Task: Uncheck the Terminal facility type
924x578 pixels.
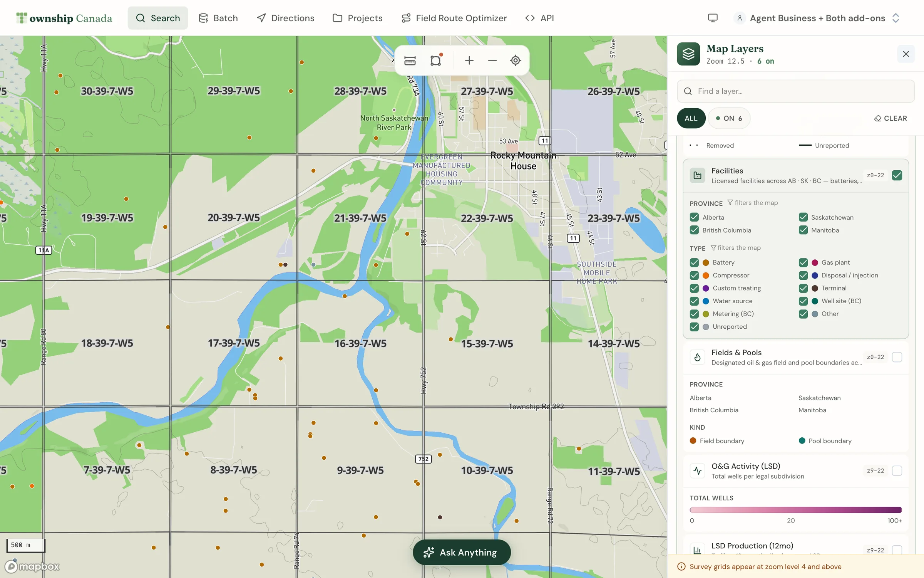Action: (x=803, y=288)
